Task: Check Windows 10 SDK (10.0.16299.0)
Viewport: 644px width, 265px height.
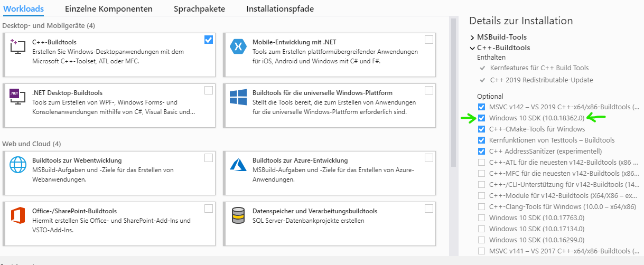Action: pos(481,240)
